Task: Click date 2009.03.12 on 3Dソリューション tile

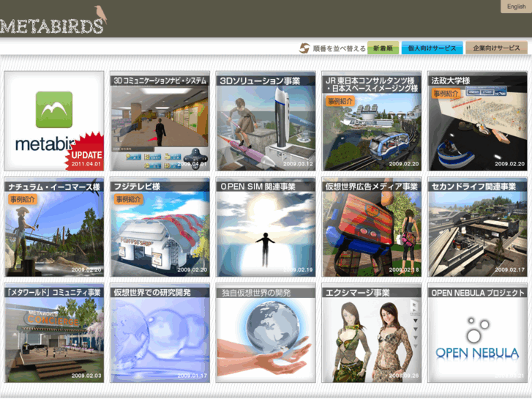Action: [x=299, y=164]
